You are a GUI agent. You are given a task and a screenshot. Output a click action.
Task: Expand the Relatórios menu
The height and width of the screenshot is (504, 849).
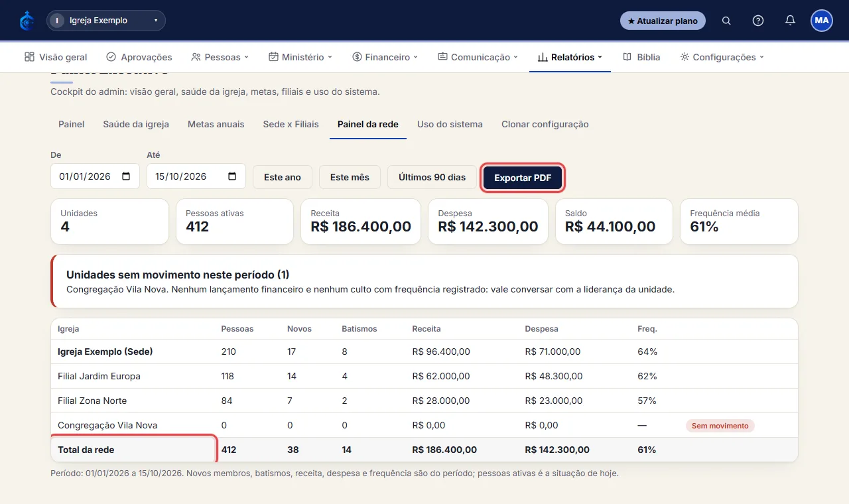tap(570, 57)
